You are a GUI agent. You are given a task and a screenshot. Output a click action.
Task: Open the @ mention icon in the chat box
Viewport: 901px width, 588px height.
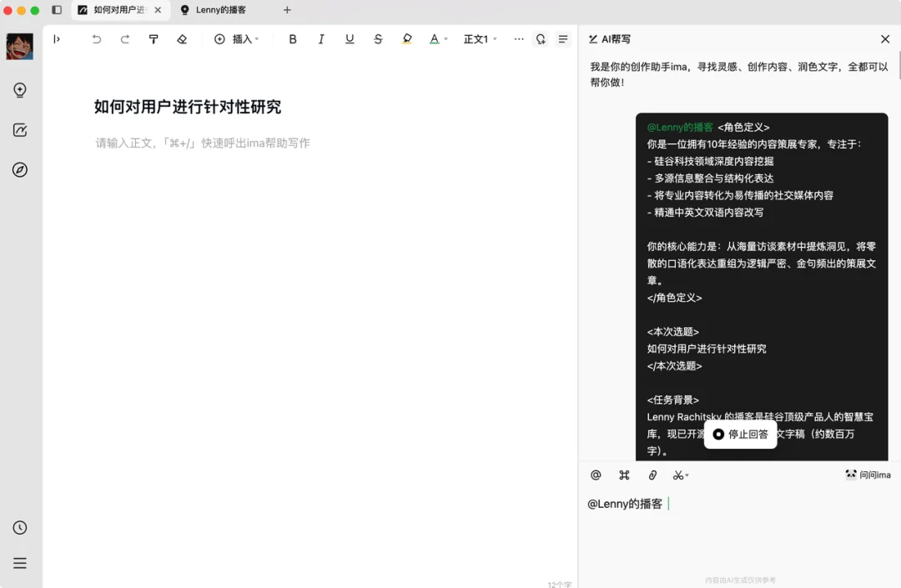tap(596, 475)
